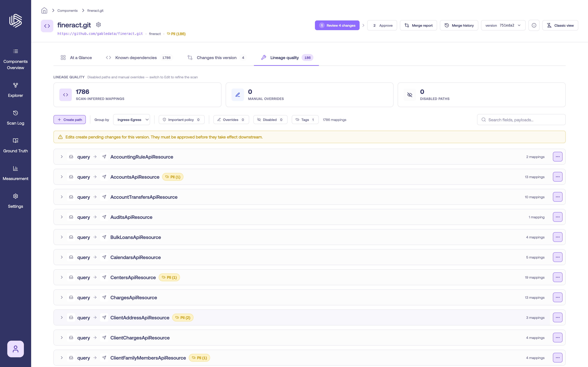Image resolution: width=588 pixels, height=367 pixels.
Task: Switch to Classic view
Action: click(x=560, y=25)
